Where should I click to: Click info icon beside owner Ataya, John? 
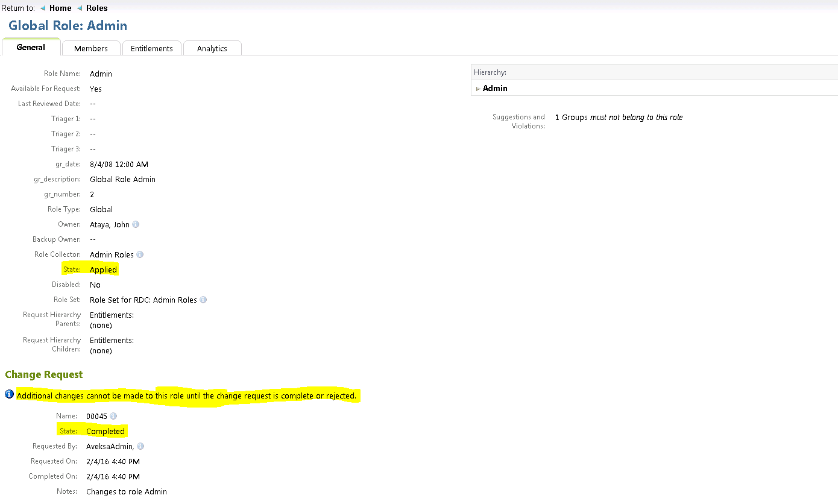click(x=136, y=224)
